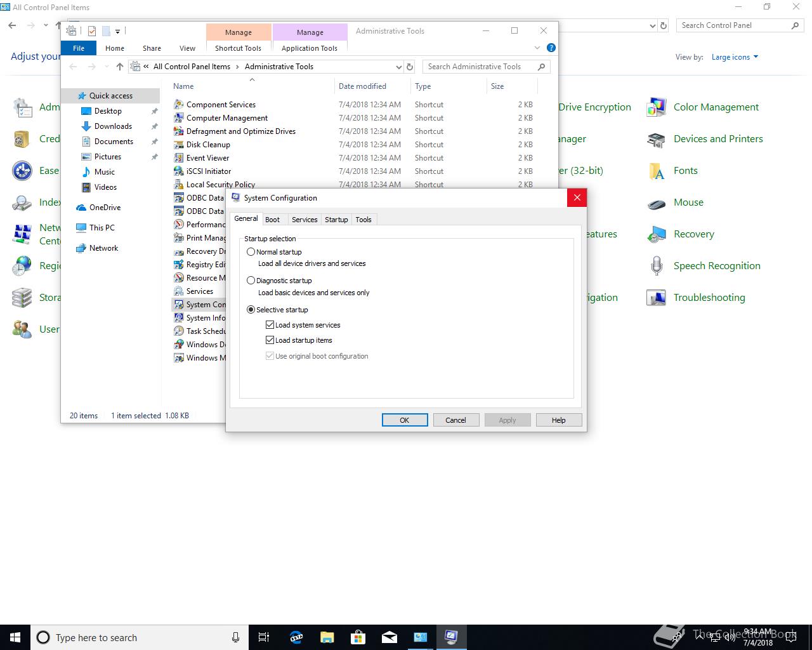Uncheck Load startup items

(270, 340)
